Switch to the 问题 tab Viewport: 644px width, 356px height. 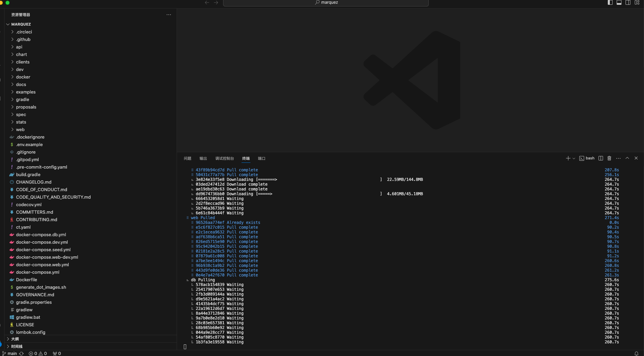point(188,158)
